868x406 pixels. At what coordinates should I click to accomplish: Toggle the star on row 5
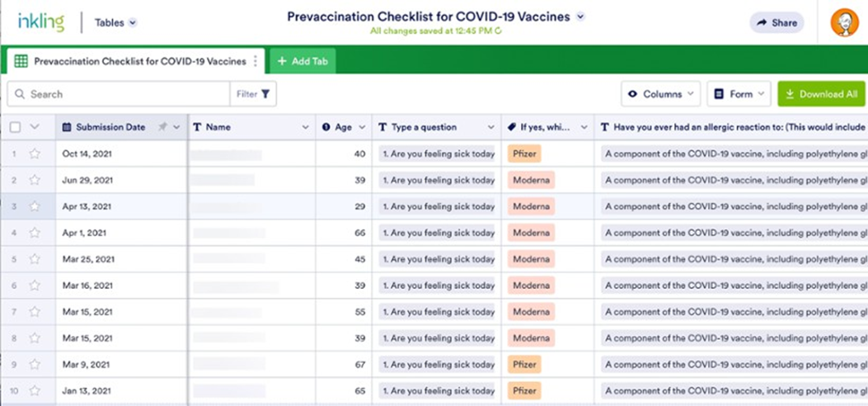(x=35, y=259)
